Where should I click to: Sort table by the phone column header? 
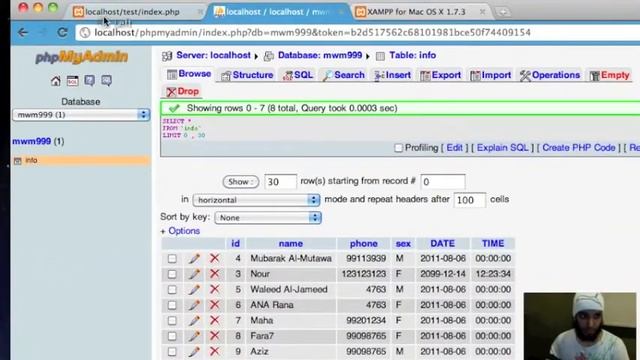[363, 244]
